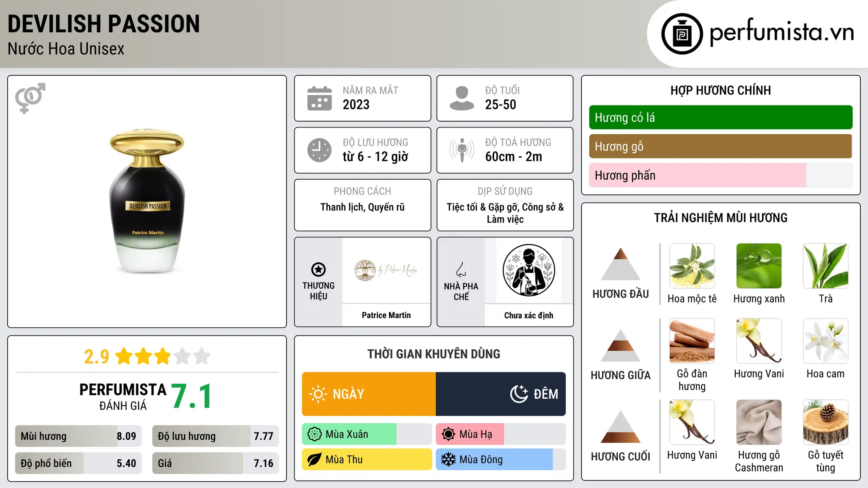Click the style text Thanh lịch, Quyến rũ

pyautogui.click(x=362, y=207)
